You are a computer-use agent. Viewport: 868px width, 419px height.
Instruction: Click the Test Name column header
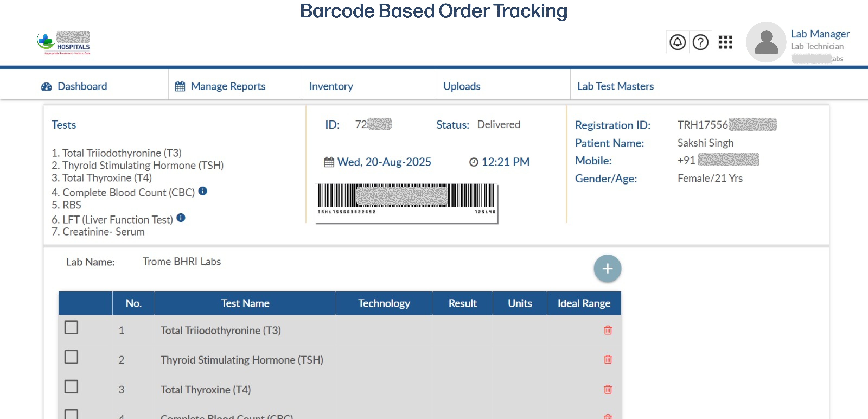pyautogui.click(x=245, y=303)
